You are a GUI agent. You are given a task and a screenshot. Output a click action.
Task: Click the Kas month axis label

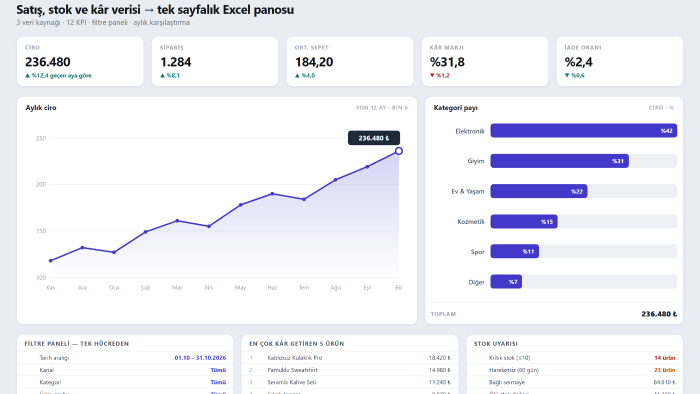coord(51,287)
